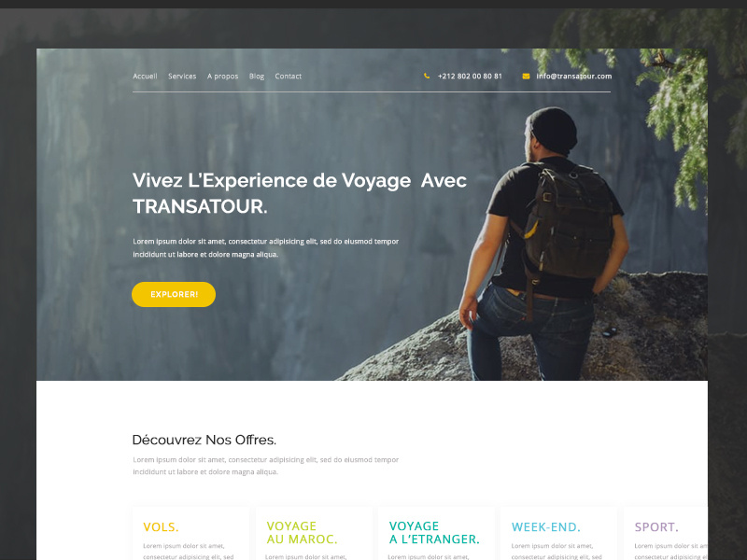Open the VOYAGE A L'ETRANGER. offer card
Image resolution: width=747 pixels, height=560 pixels.
point(436,533)
